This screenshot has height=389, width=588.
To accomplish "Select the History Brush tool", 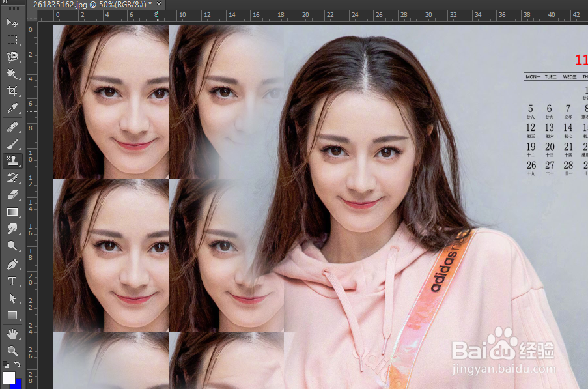I will coord(12,178).
